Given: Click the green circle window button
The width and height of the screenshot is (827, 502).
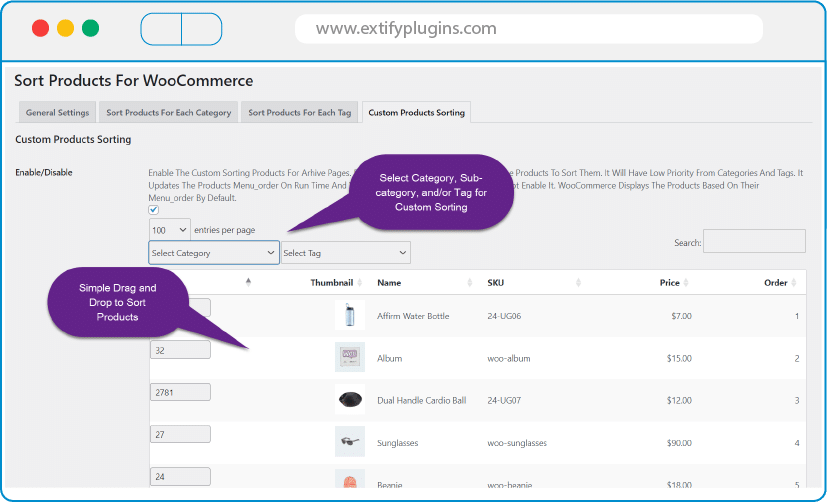Looking at the screenshot, I should [x=90, y=28].
